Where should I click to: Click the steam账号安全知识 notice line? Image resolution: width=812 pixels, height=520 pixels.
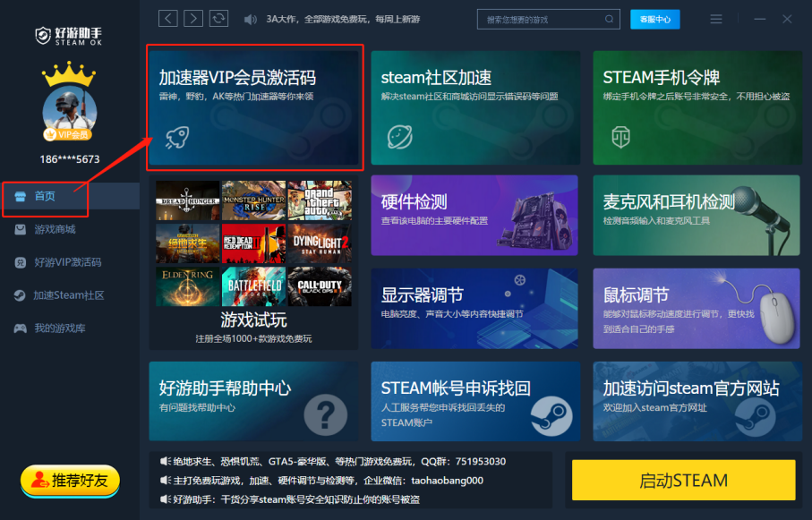(290, 499)
